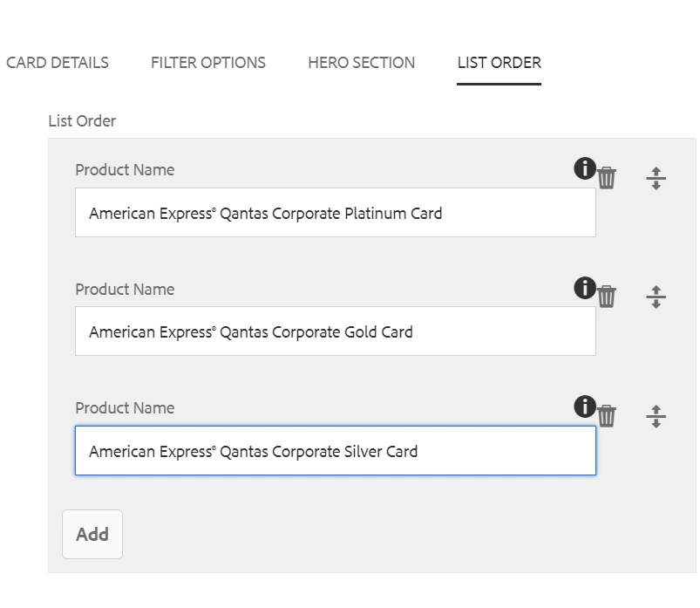Delete the Qantas Corporate Platinum Card entry
This screenshot has width=700, height=608.
[x=607, y=178]
